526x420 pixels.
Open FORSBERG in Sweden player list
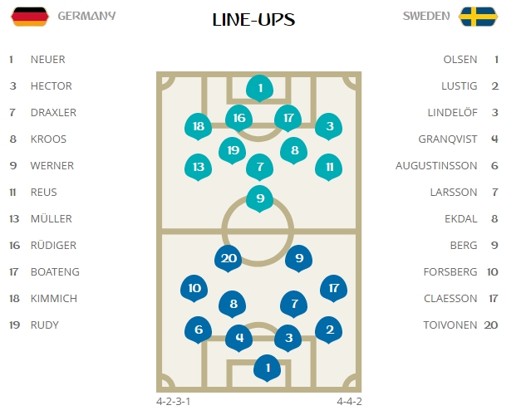pyautogui.click(x=450, y=272)
